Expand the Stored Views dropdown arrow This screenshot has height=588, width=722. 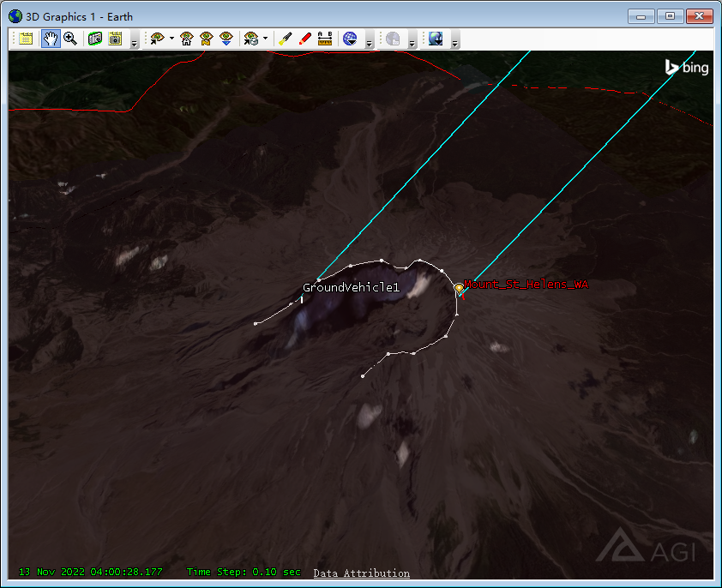point(265,39)
